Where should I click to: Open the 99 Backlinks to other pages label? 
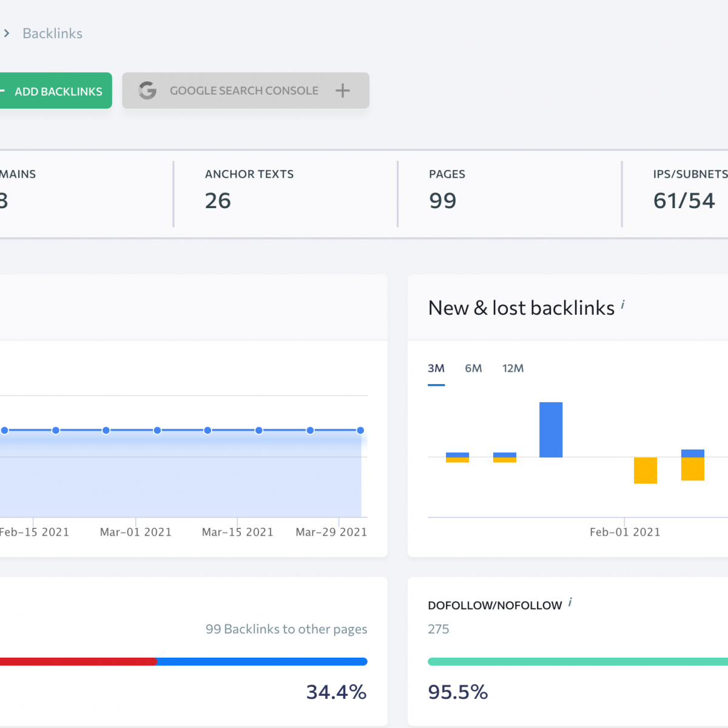click(x=286, y=629)
